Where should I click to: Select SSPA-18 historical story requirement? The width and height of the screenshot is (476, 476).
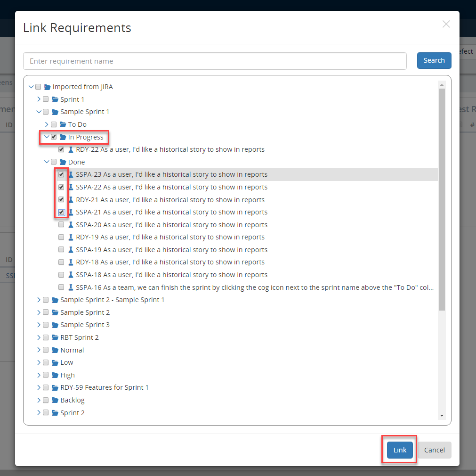tap(171, 275)
